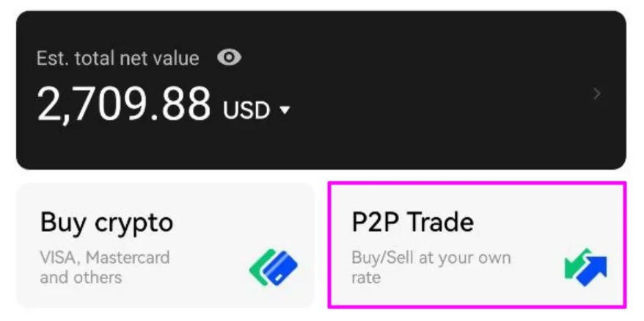The width and height of the screenshot is (644, 321).
Task: Click the green and blue exchange arrows icon
Action: pyautogui.click(x=585, y=267)
